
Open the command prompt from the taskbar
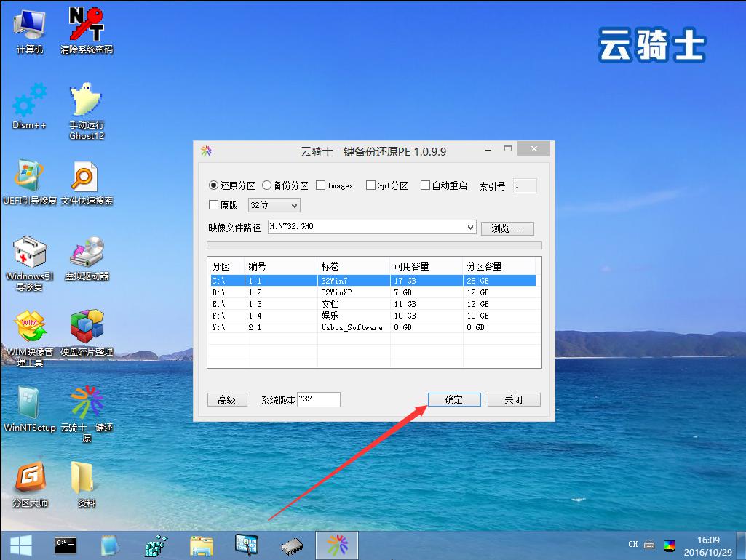pos(66,544)
